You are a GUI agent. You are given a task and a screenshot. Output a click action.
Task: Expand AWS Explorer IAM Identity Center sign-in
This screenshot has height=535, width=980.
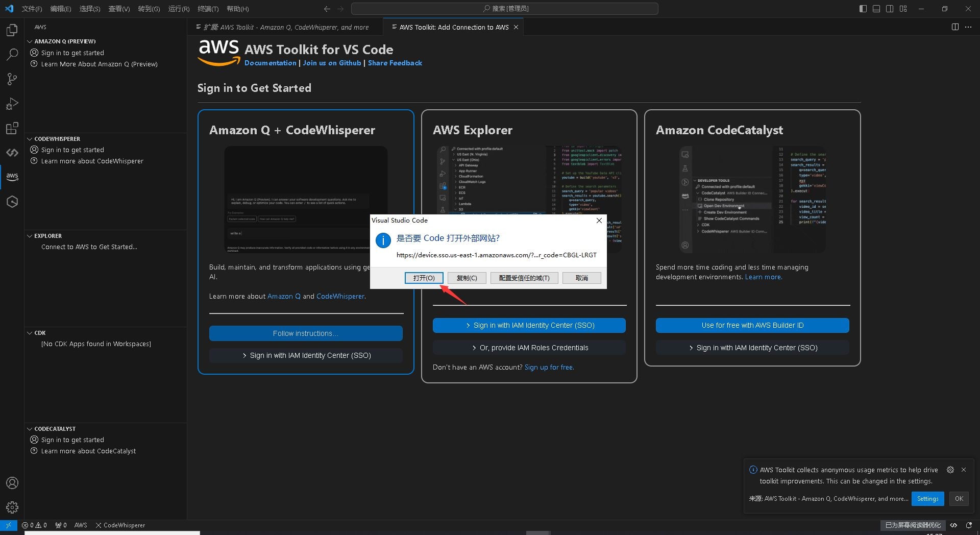point(529,325)
